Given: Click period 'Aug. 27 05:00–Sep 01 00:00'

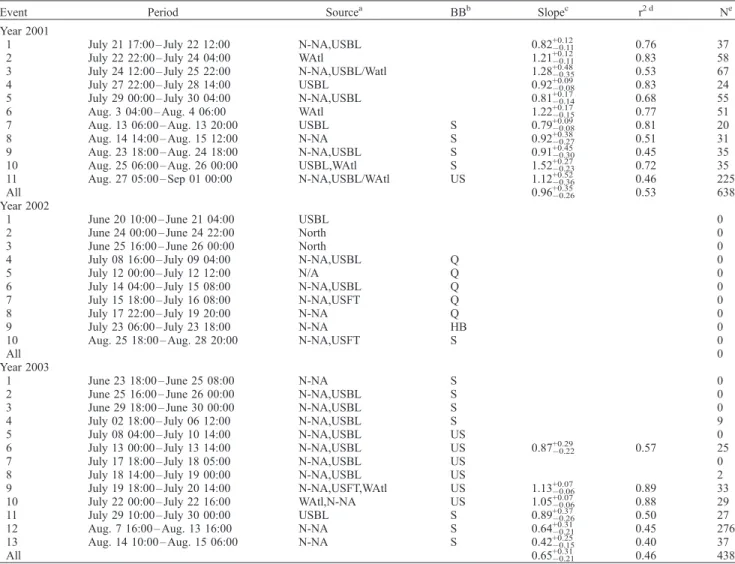Looking at the screenshot, I should [160, 179].
